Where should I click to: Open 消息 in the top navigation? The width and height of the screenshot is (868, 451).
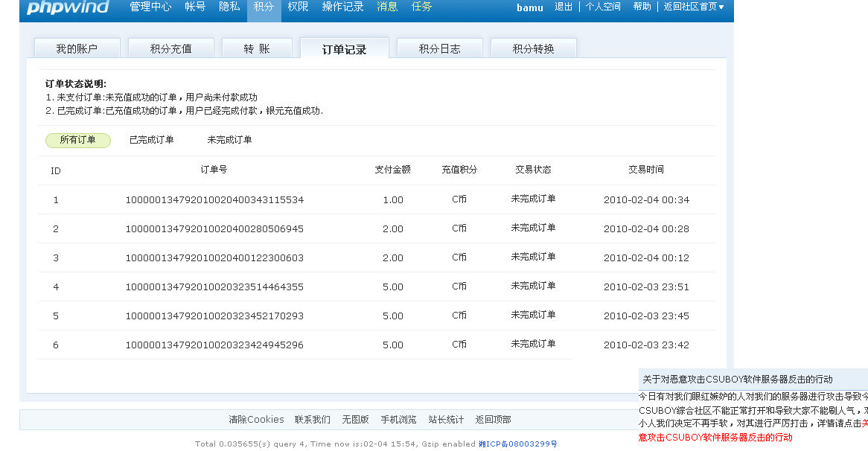(x=387, y=7)
